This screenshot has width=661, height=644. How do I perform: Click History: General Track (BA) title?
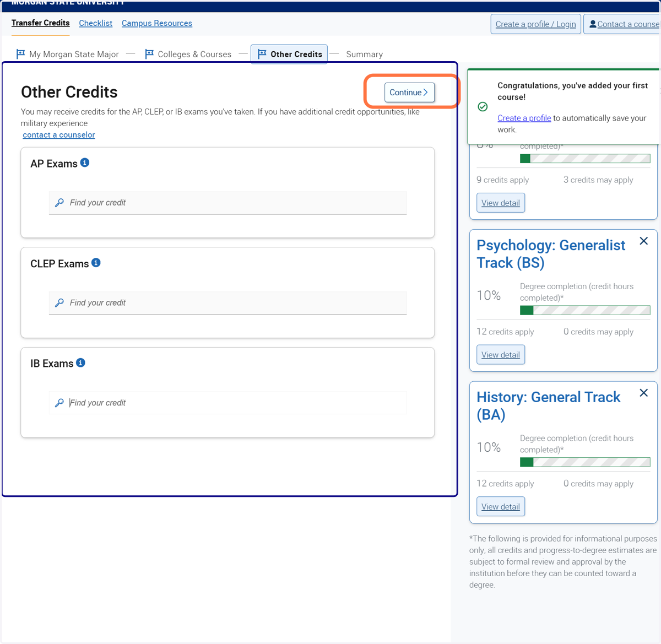(x=549, y=405)
